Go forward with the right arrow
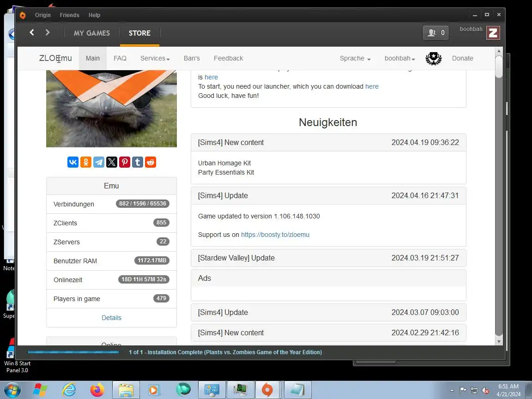Screen dimensions: 532x399 pyautogui.click(x=48, y=32)
